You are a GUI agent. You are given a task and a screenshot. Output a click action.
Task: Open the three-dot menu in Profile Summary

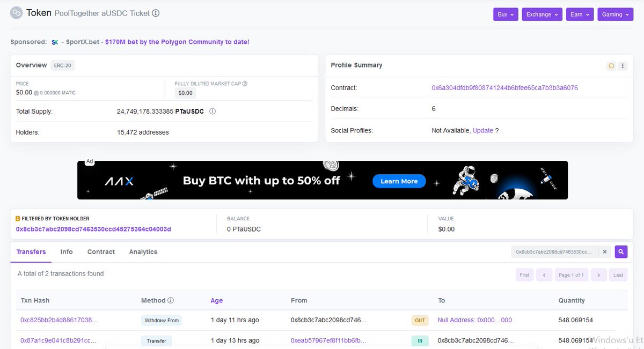coord(623,66)
